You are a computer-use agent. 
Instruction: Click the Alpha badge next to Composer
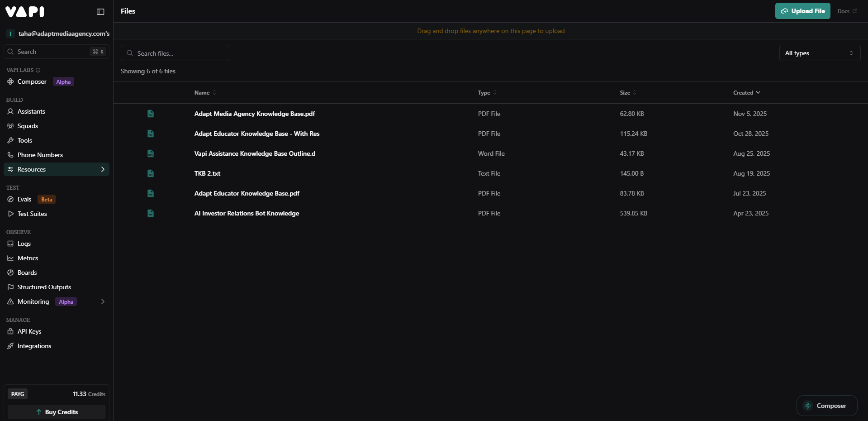click(x=63, y=82)
